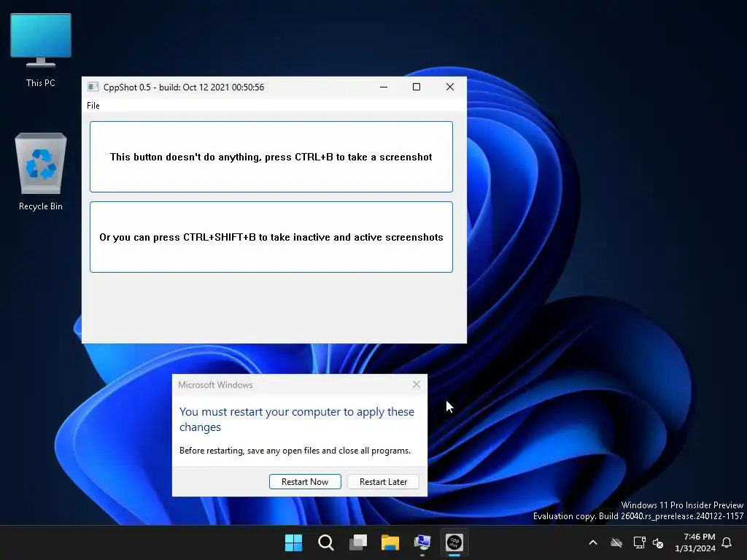The image size is (747, 560).
Task: Open the This PC desktop icon
Action: point(41,50)
